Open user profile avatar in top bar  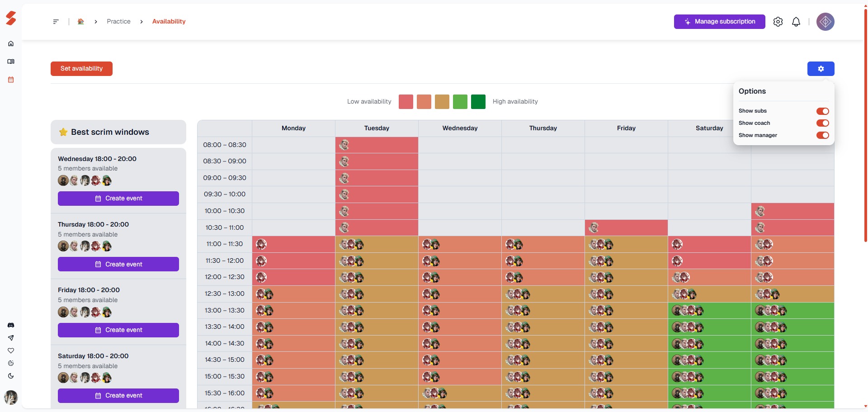click(826, 22)
